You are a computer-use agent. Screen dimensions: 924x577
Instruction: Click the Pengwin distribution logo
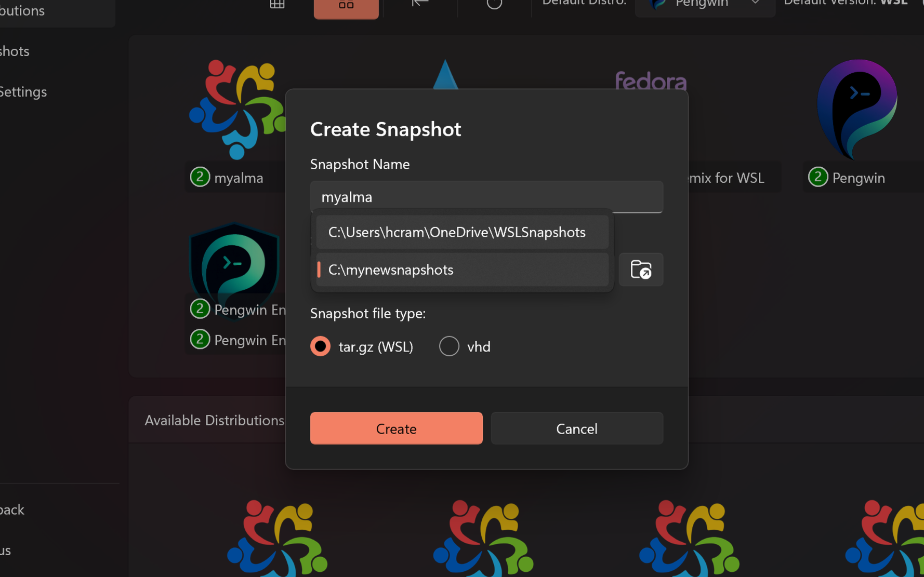pos(857,109)
